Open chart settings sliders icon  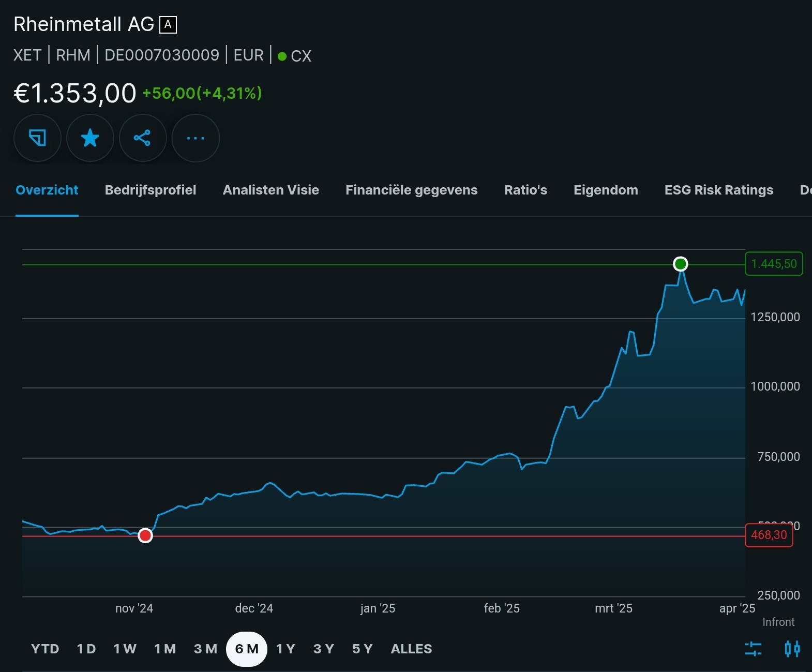point(753,648)
